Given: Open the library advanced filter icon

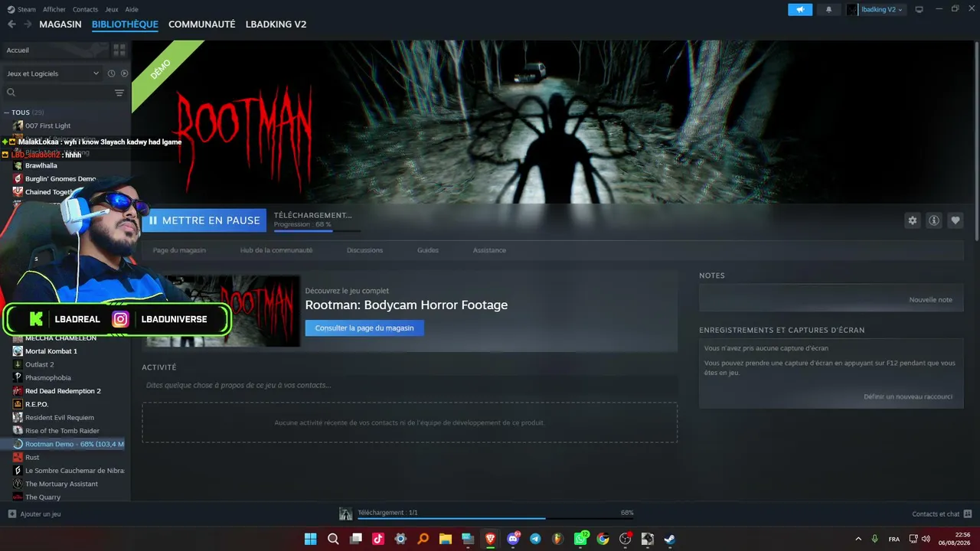Looking at the screenshot, I should coord(119,93).
